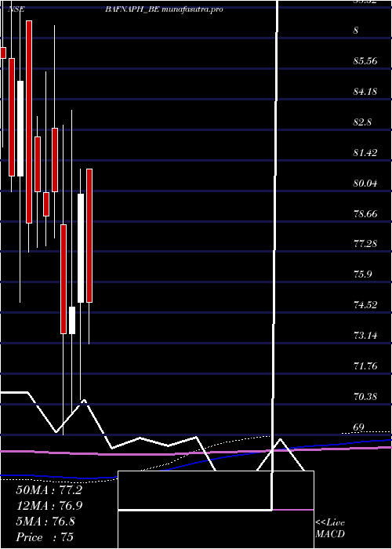This screenshot has height=549, width=392.
Task: Click the 69 price axis label
Action: click(359, 427)
